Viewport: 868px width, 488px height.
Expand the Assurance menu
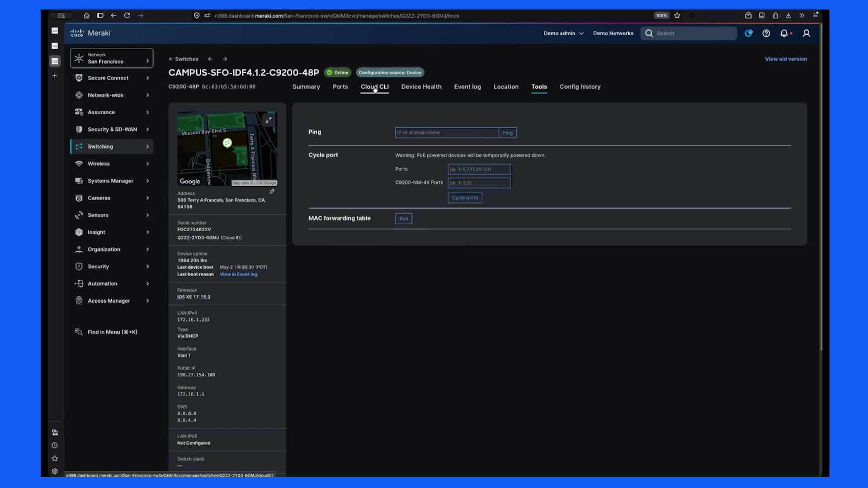[x=112, y=113]
